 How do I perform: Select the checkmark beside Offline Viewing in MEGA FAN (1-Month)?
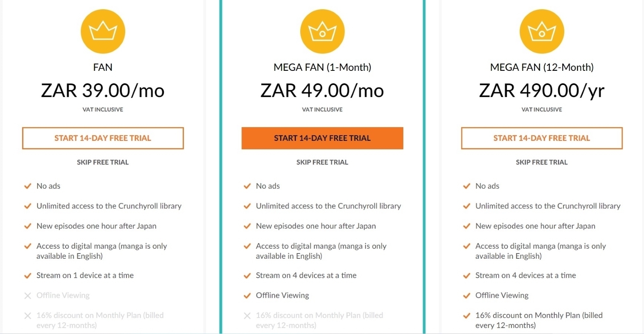(x=247, y=295)
